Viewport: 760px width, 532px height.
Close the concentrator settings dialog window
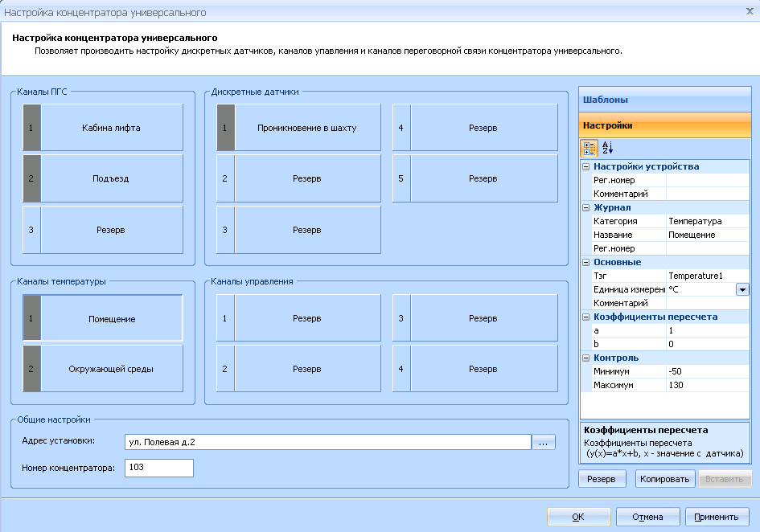[x=747, y=13]
